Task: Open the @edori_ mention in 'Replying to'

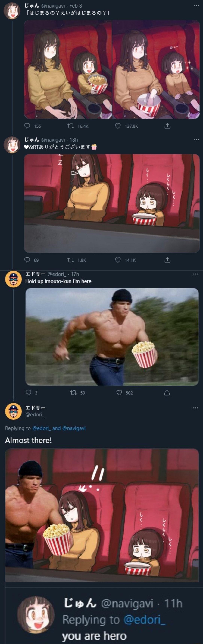Action: coord(42,428)
